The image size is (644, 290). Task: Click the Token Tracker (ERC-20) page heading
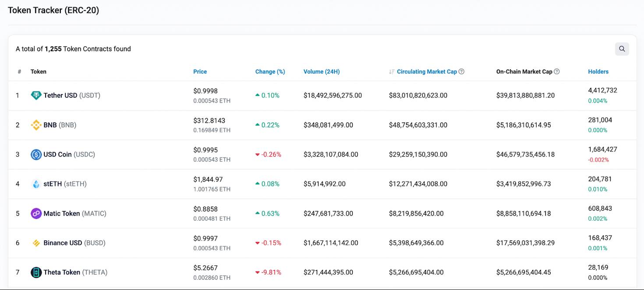pos(53,11)
